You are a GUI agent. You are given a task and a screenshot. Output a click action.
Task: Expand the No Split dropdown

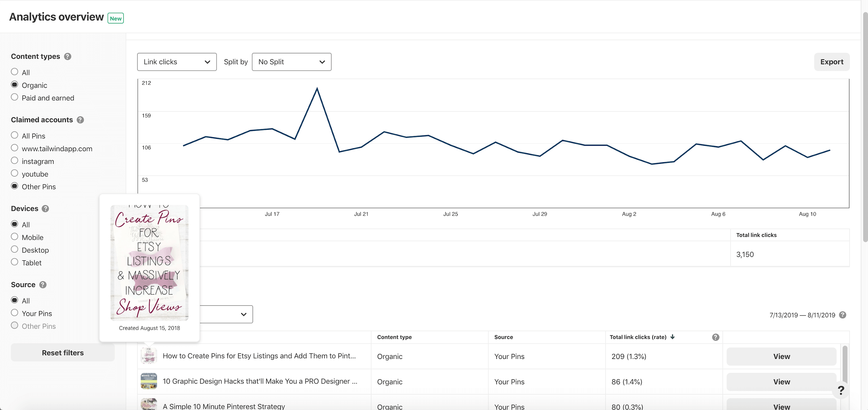tap(291, 62)
